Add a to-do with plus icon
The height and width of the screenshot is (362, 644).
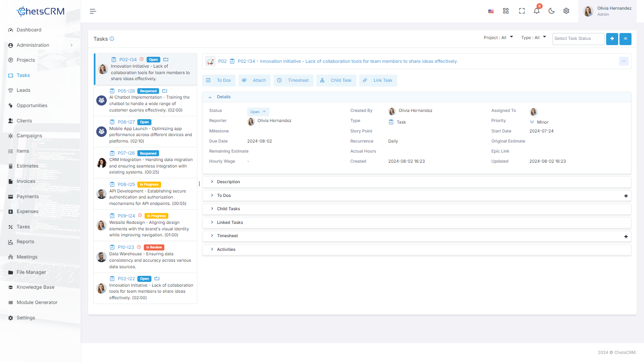click(626, 196)
